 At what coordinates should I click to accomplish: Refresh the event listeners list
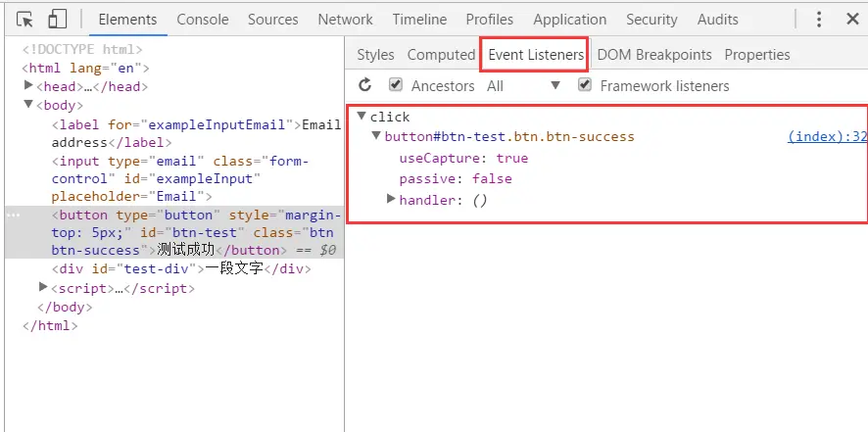pos(364,85)
